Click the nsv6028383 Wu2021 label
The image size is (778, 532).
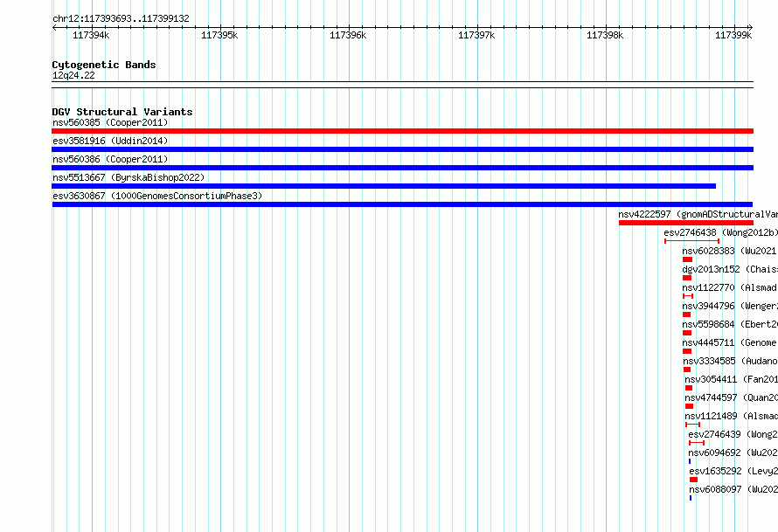point(729,251)
